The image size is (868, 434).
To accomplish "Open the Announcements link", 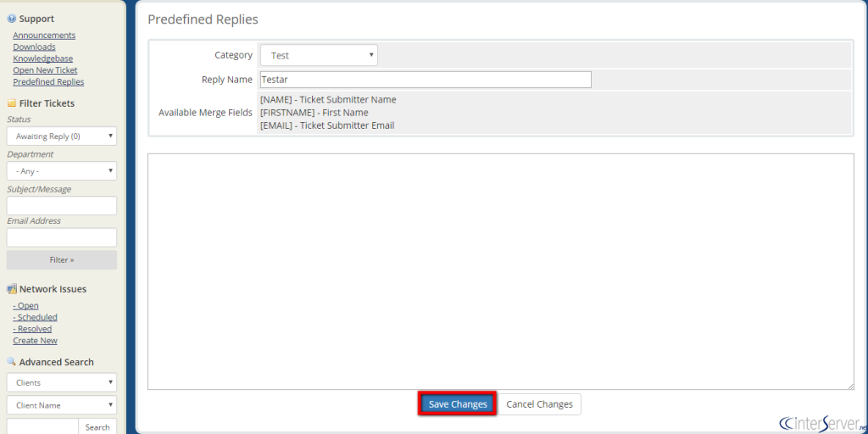I will pos(44,36).
